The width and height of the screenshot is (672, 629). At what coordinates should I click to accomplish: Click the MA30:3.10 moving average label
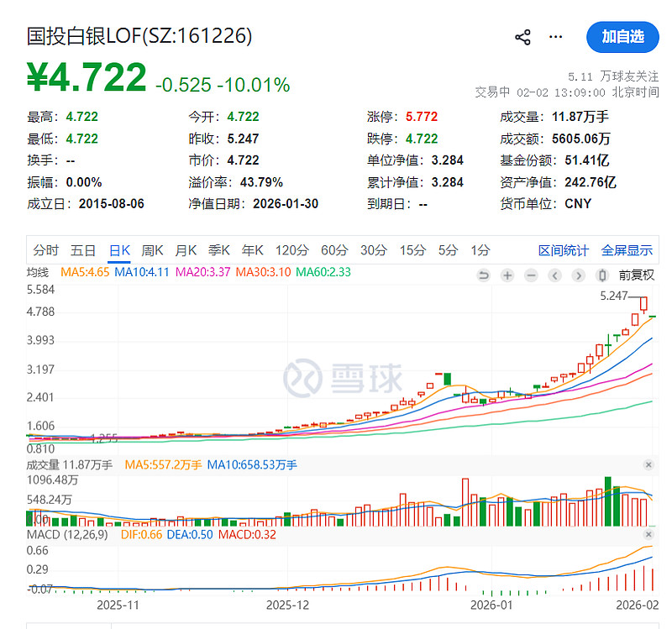tap(263, 272)
